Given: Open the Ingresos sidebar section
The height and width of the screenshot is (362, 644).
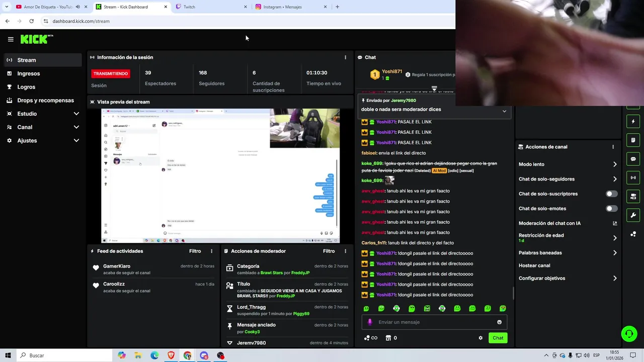Looking at the screenshot, I should coord(42,73).
